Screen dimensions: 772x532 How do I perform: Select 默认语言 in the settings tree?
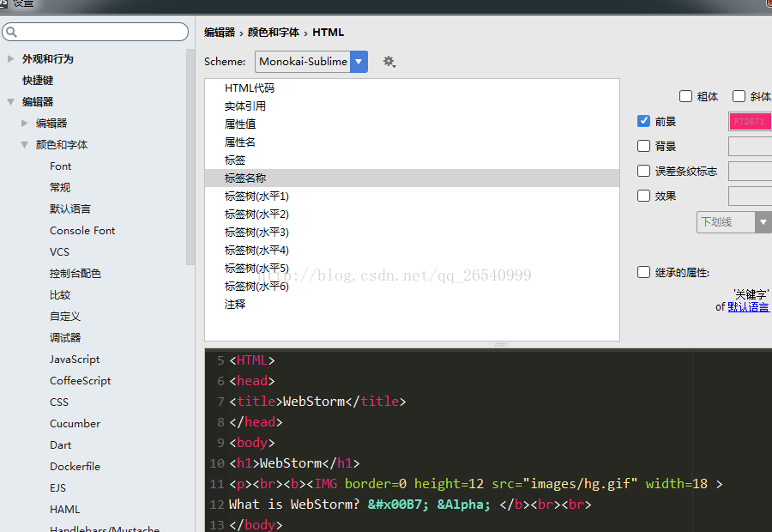click(x=70, y=209)
